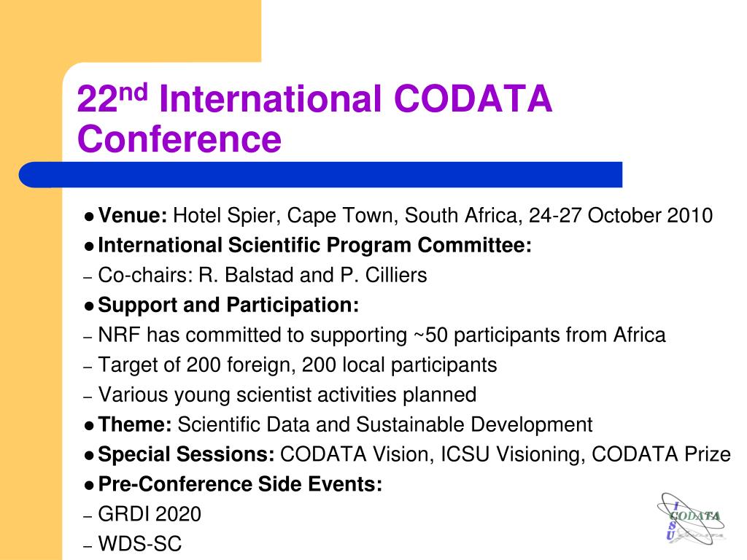Click 'Hotel Spier, Cape Town' venue text

point(285,216)
